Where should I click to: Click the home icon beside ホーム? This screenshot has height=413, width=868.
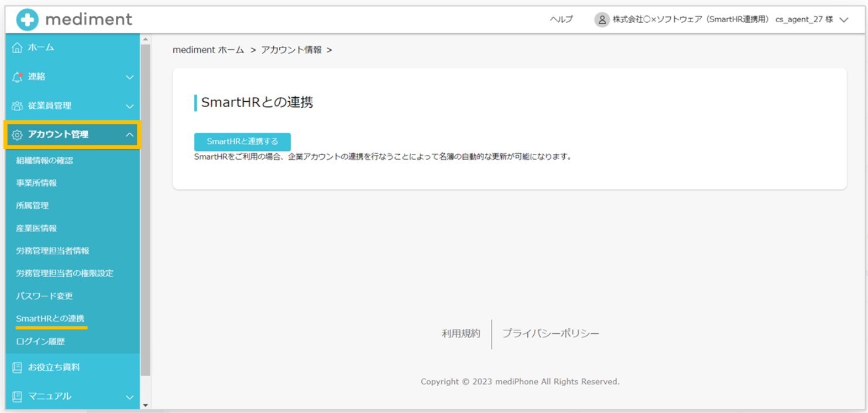point(18,48)
